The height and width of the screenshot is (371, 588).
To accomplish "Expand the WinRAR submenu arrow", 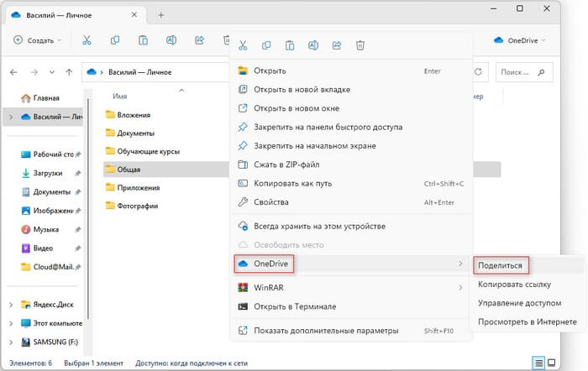I will (x=460, y=288).
